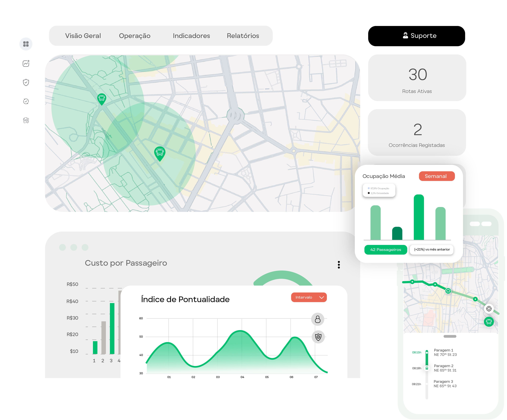The width and height of the screenshot is (507, 420).
Task: Open the refresh-check sidebar icon
Action: tap(26, 101)
